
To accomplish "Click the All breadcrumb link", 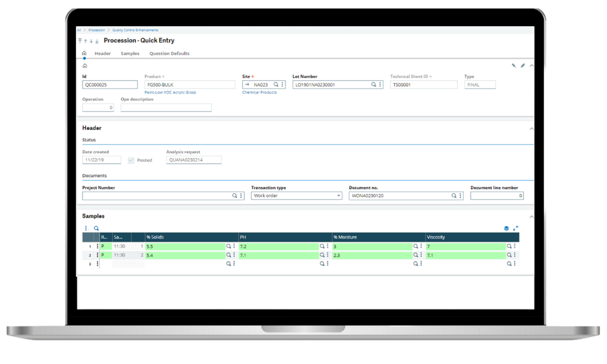I will click(x=79, y=30).
